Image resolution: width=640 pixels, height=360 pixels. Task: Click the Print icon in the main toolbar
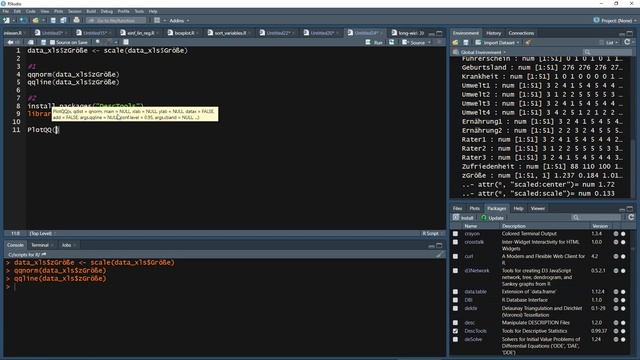(76, 20)
